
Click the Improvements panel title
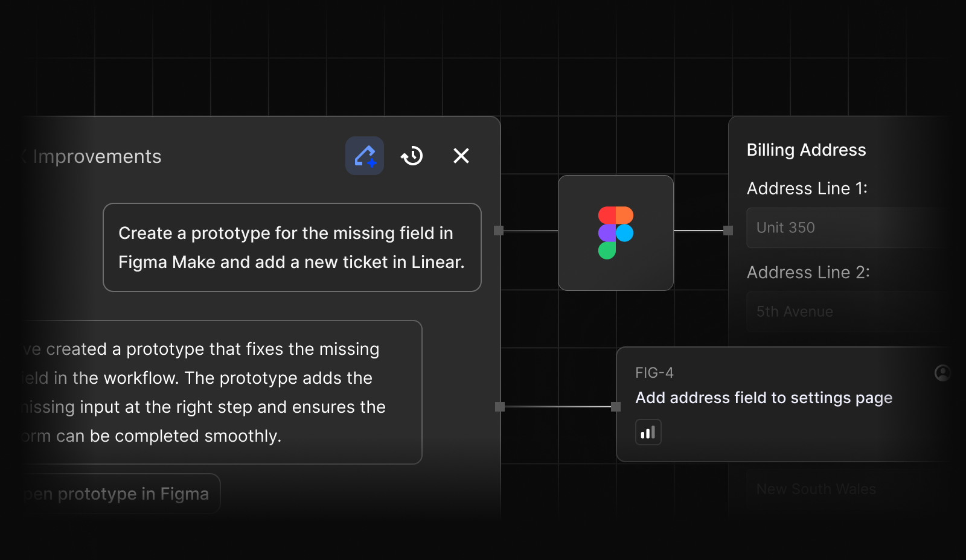tap(97, 157)
